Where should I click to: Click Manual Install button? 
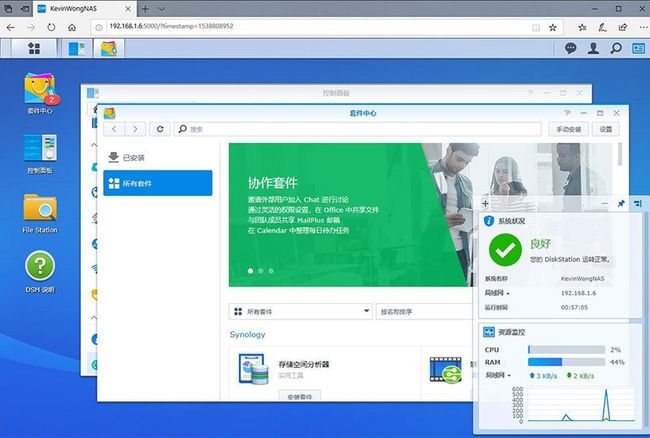click(x=569, y=129)
